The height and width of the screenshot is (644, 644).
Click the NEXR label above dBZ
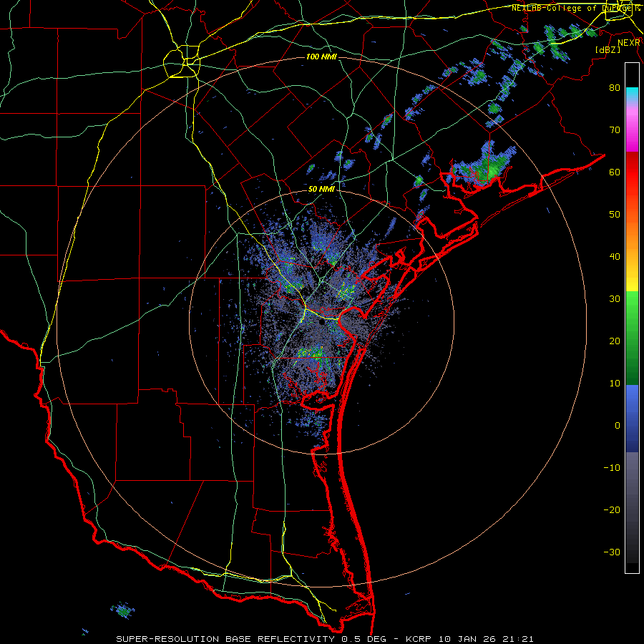(x=628, y=43)
